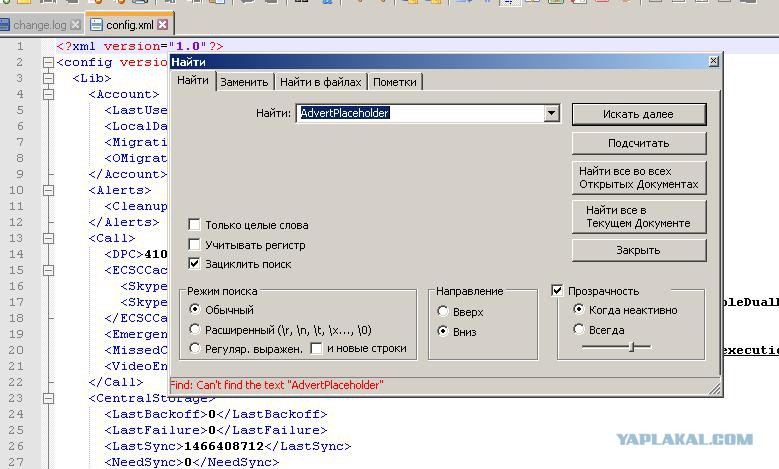This screenshot has width=779, height=469.
Task: Click line number 1 in the margin
Action: (20, 46)
